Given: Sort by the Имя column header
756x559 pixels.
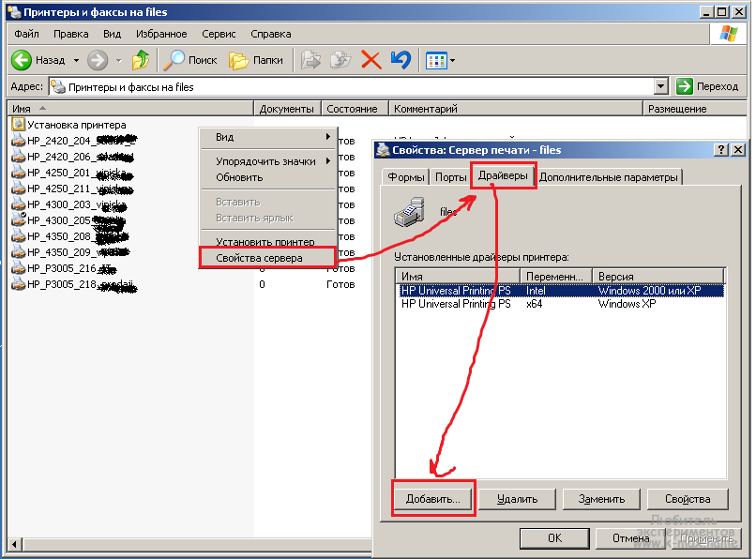Looking at the screenshot, I should tap(130, 109).
